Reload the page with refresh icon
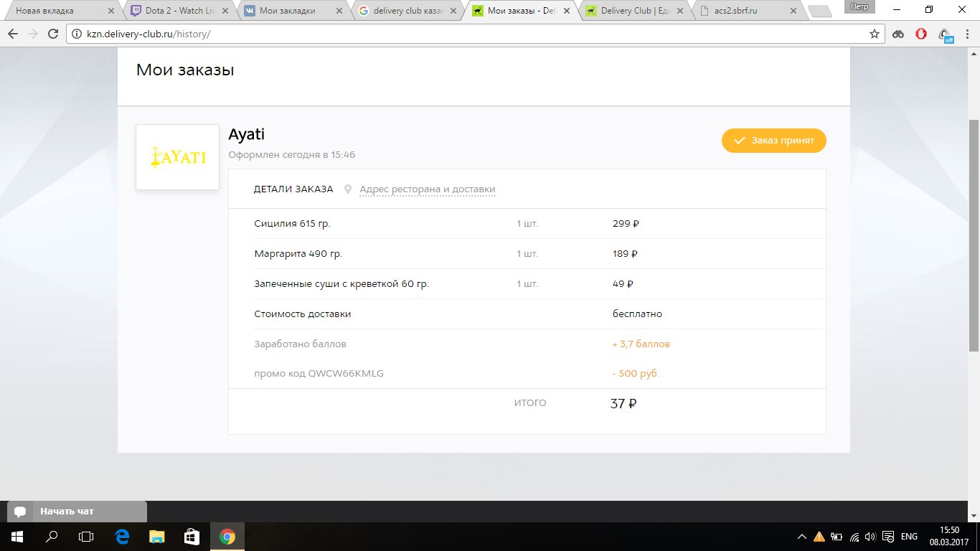This screenshot has width=980, height=551. pyautogui.click(x=53, y=34)
